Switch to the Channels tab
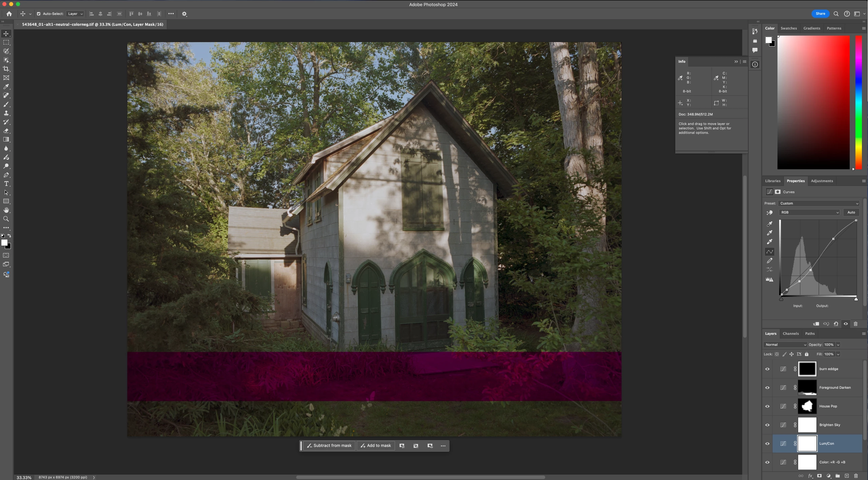 coord(790,333)
